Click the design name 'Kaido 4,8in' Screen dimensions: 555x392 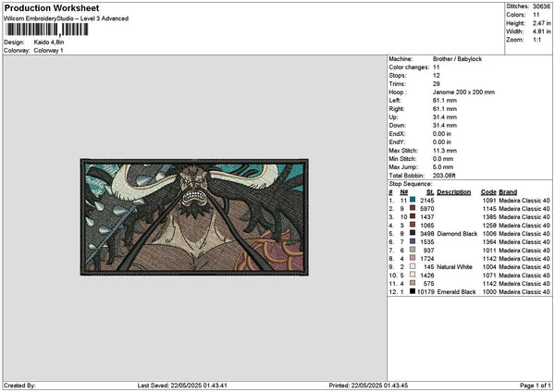point(49,43)
